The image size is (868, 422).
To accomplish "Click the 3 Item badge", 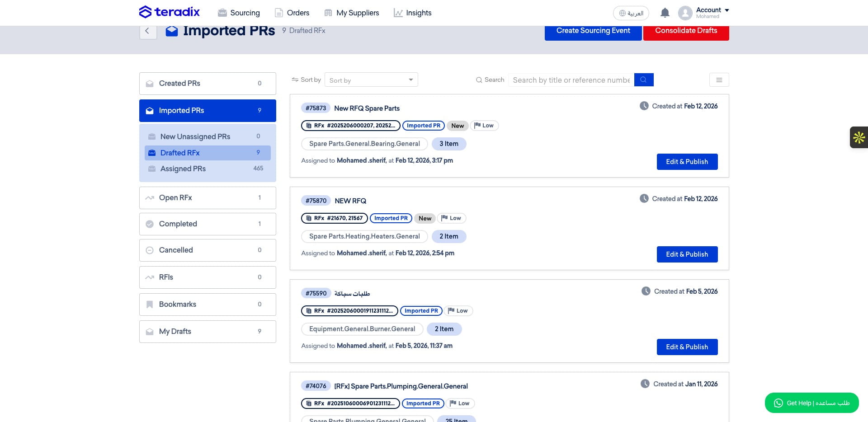I will click(x=449, y=144).
